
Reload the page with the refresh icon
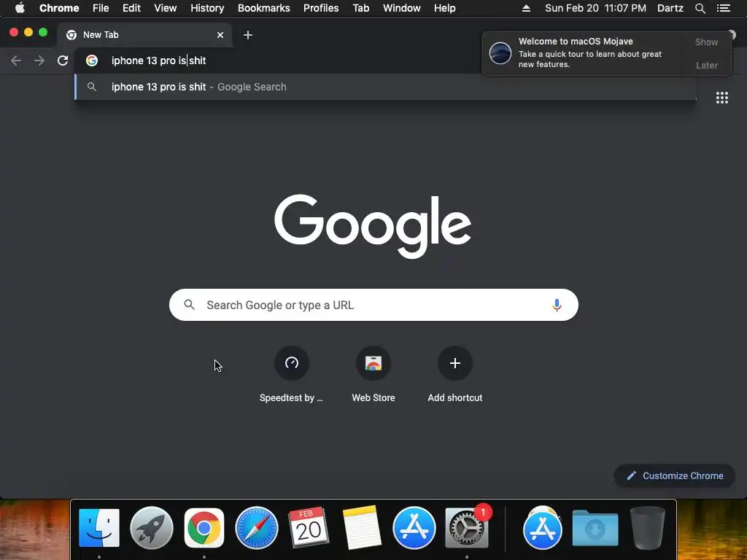63,61
